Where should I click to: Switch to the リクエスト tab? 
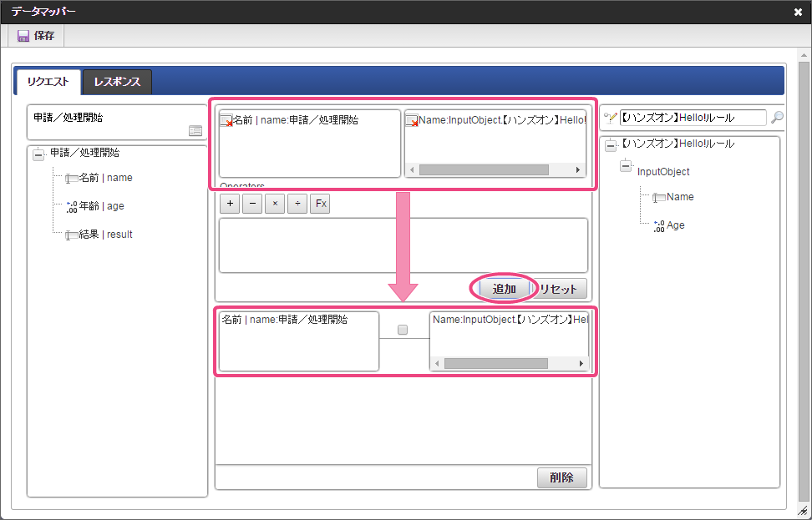[x=48, y=82]
